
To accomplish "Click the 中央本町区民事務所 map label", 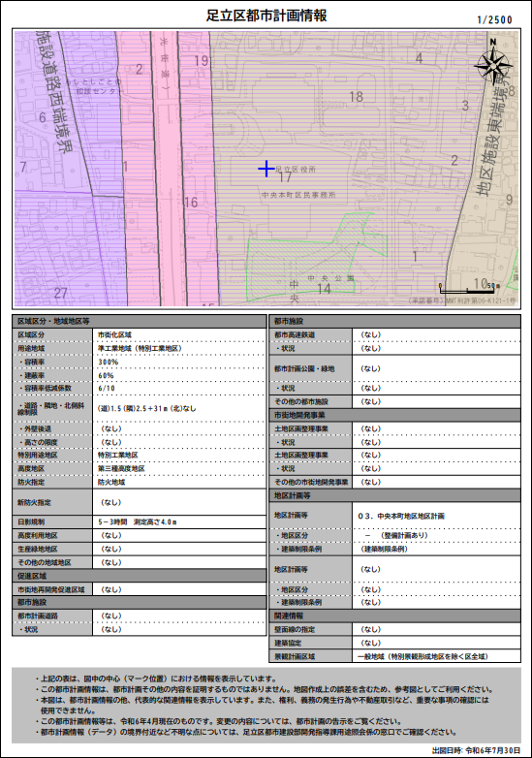I will point(298,195).
